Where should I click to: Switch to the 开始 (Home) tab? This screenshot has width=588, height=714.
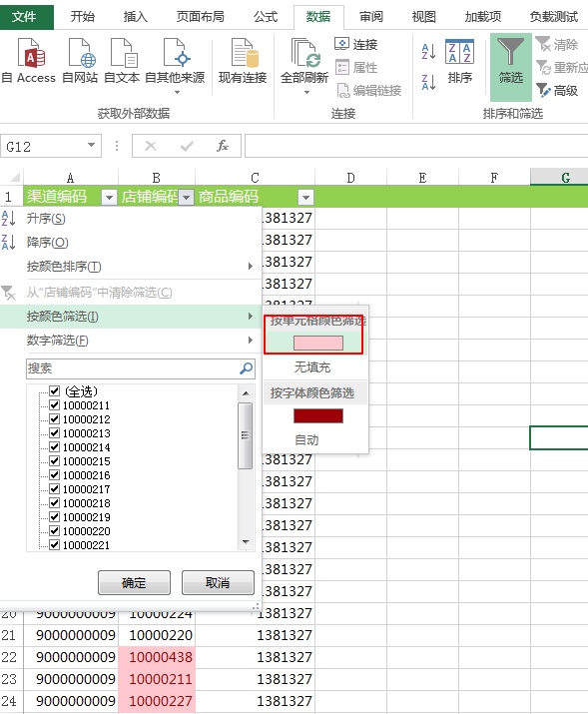click(x=83, y=17)
